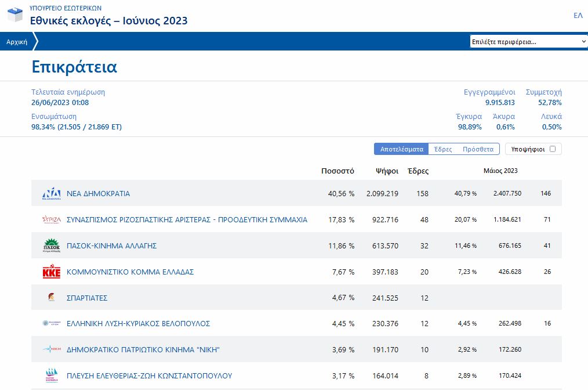This screenshot has width=588, height=390.
Task: Switch language using the ΕΛ link
Action: point(578,16)
